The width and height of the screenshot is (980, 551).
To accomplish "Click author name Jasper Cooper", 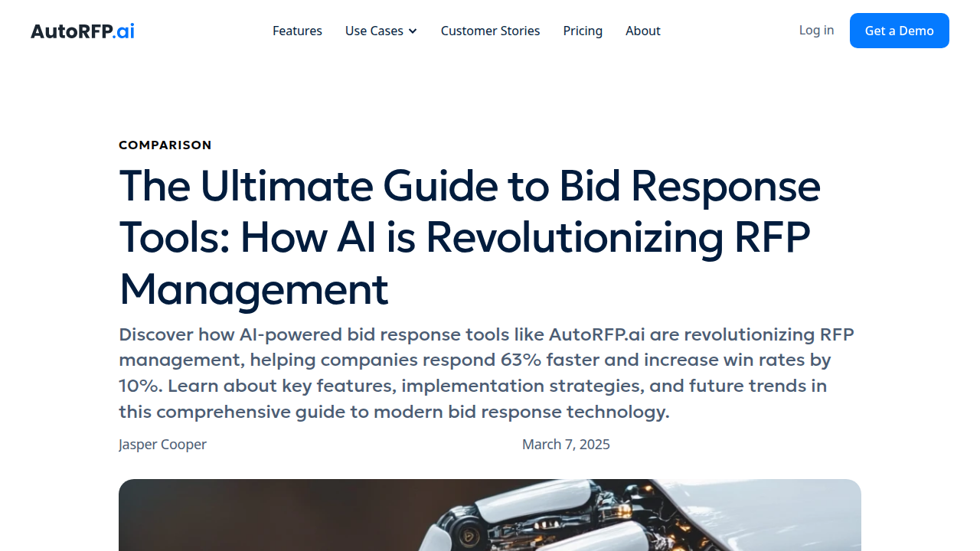I will pyautogui.click(x=162, y=445).
